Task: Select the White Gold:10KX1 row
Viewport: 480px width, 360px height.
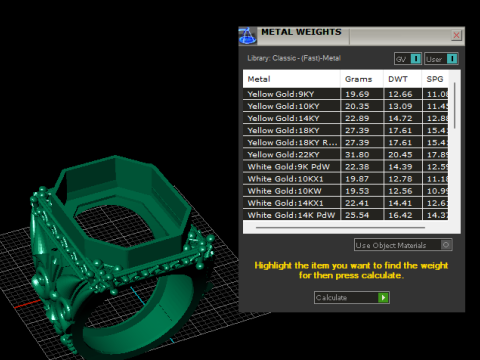Action: (x=345, y=179)
